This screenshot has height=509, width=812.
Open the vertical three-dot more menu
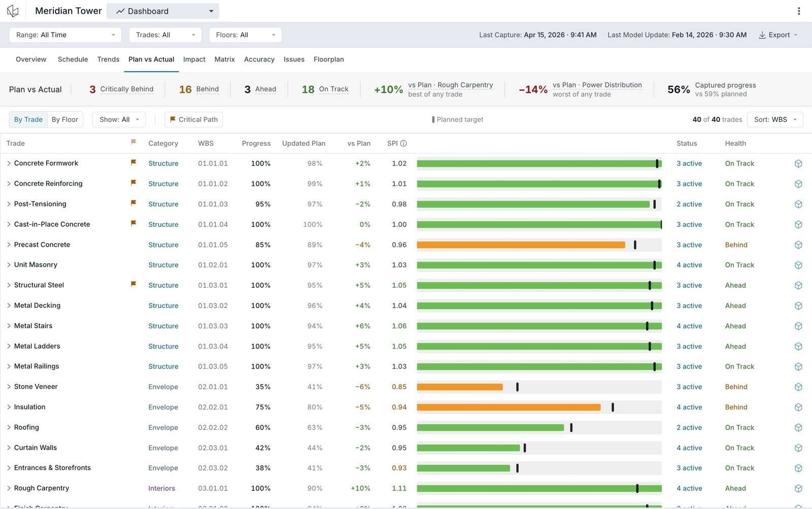799,11
